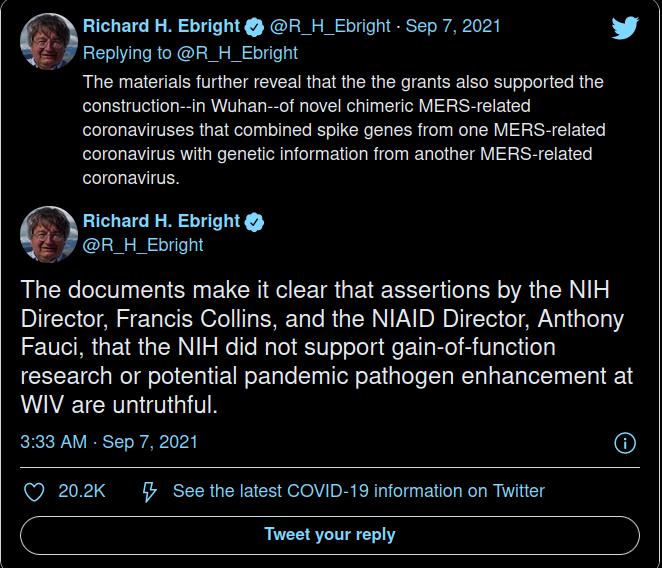
Task: Click verified badge beside top Richard H. Ebright
Action: pyautogui.click(x=254, y=27)
